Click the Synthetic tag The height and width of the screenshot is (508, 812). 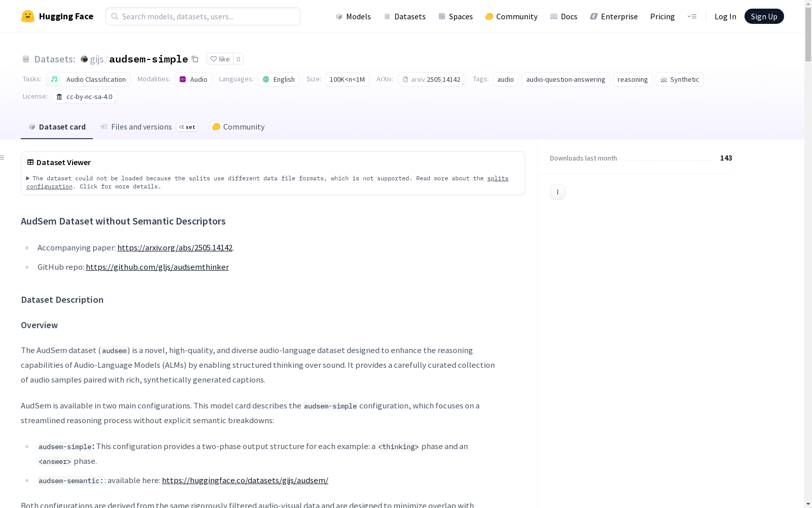(680, 79)
